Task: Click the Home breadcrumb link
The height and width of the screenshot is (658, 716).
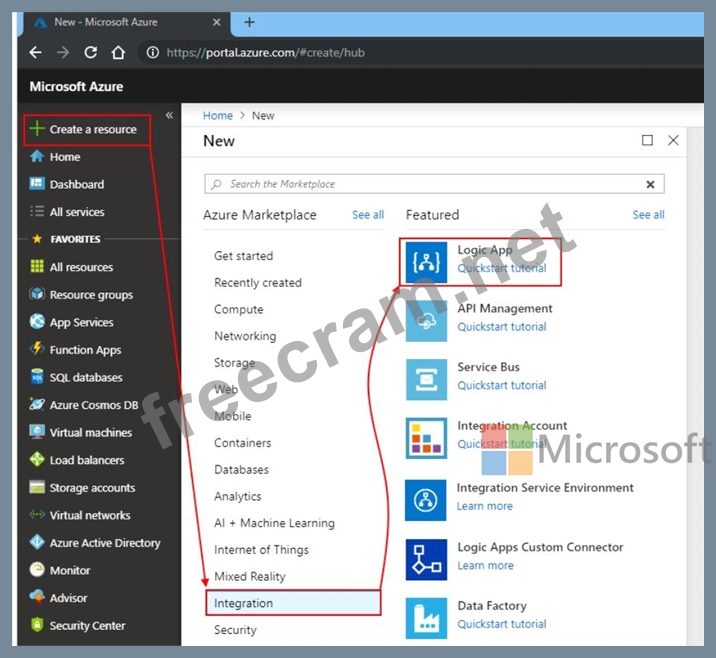Action: click(218, 116)
